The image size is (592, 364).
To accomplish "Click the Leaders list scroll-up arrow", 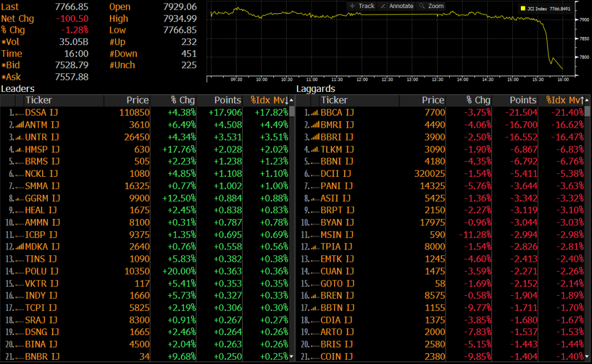I will coord(291,101).
